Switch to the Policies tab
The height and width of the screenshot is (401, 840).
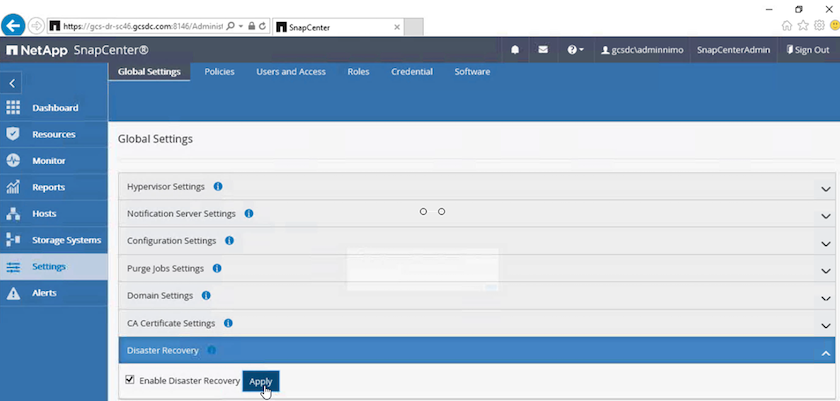(x=220, y=72)
